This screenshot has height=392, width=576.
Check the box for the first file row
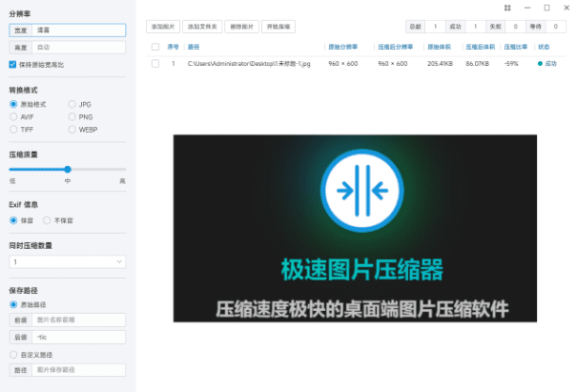pyautogui.click(x=155, y=63)
